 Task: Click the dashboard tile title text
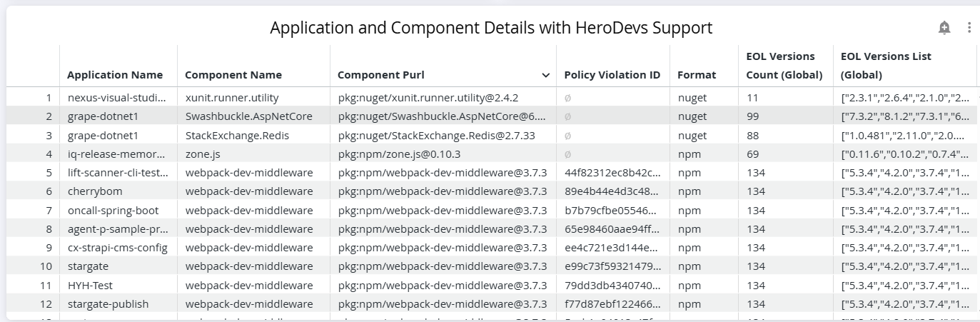point(491,28)
